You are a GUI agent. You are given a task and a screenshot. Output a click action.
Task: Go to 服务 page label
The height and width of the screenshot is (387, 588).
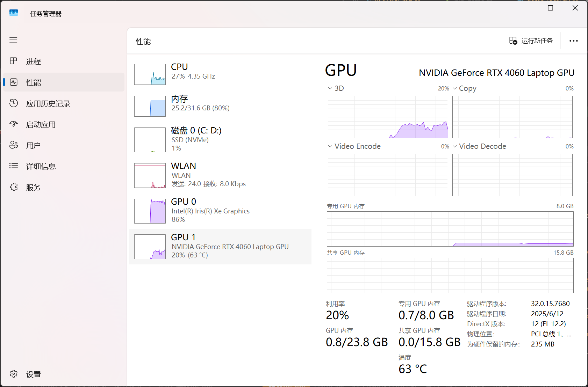tap(34, 188)
